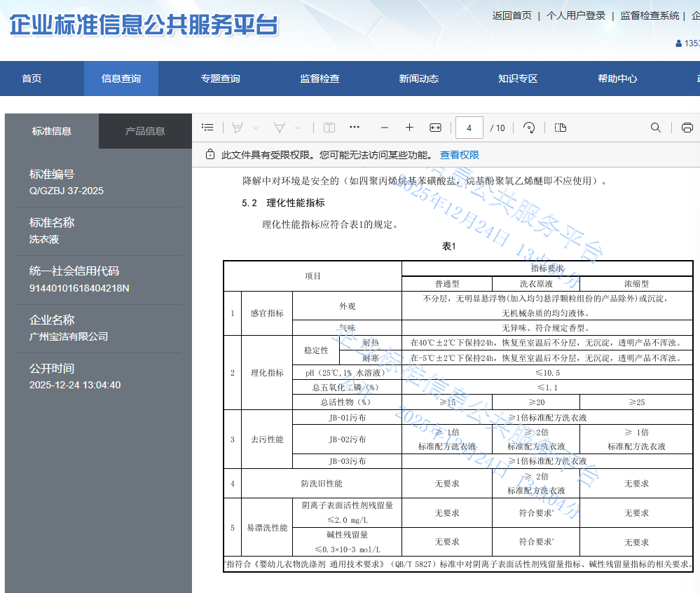Rotate the PDF page

click(x=529, y=128)
